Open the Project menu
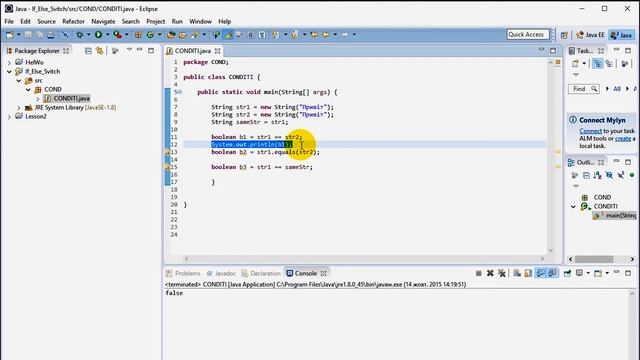Viewport: 640px width, 360px height. click(156, 21)
